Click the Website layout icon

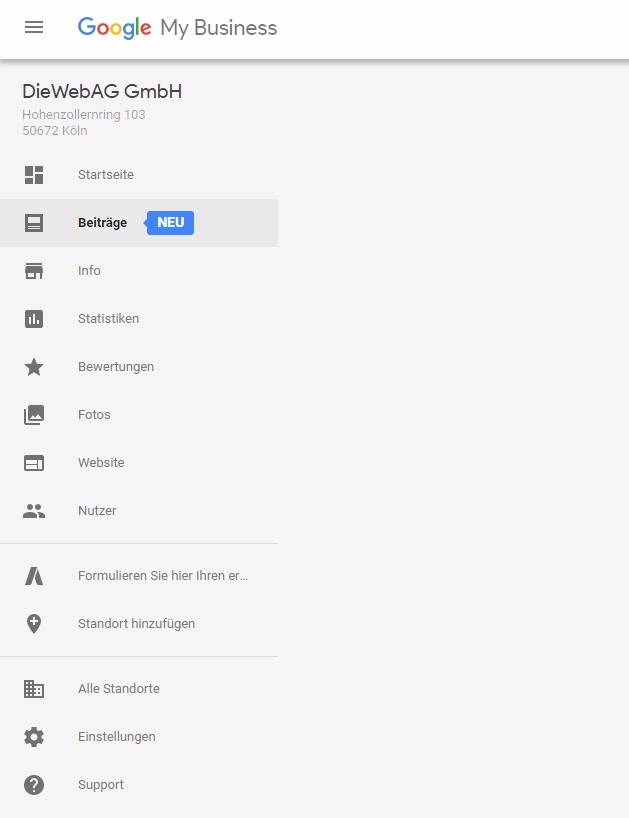[34, 463]
